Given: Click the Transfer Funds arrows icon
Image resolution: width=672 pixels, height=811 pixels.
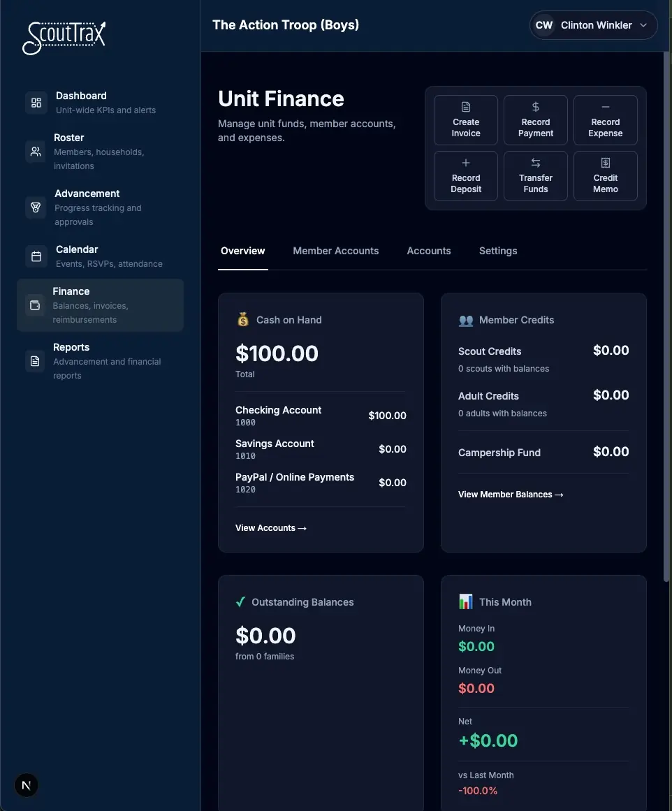Looking at the screenshot, I should (535, 163).
